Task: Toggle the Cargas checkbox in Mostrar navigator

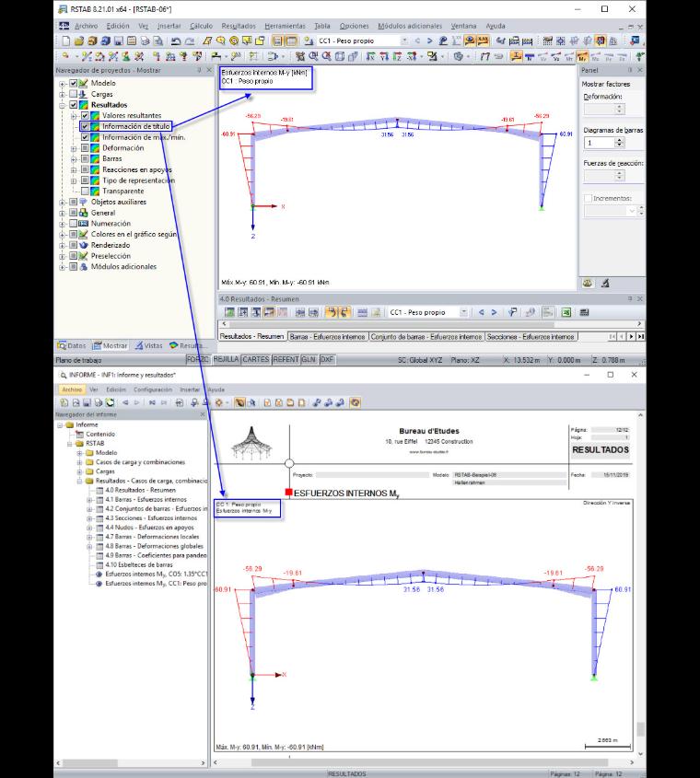Action: coord(74,94)
